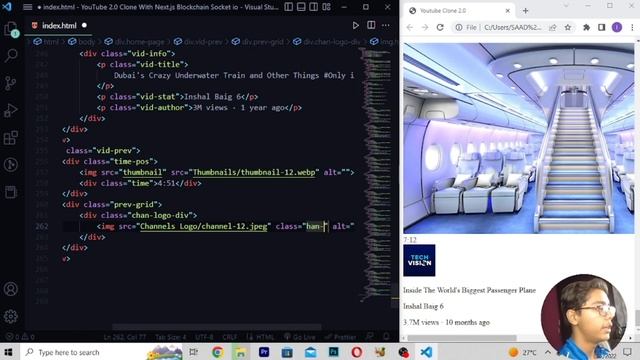Share this page from address bar
Screen dimensions: 640x360
tap(553, 27)
